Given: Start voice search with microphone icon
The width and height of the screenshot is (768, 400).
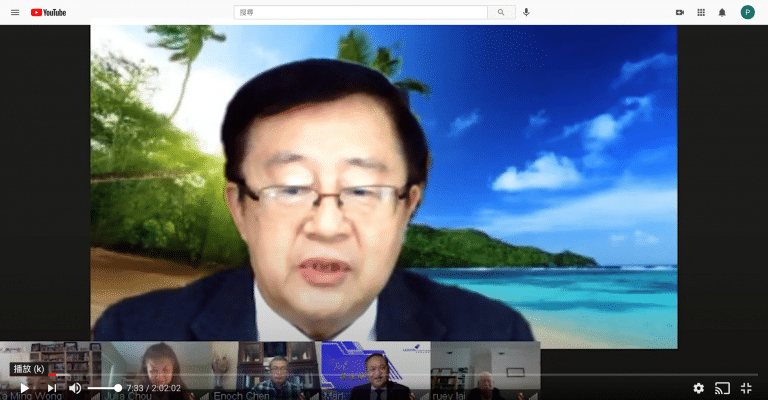Looking at the screenshot, I should [527, 12].
